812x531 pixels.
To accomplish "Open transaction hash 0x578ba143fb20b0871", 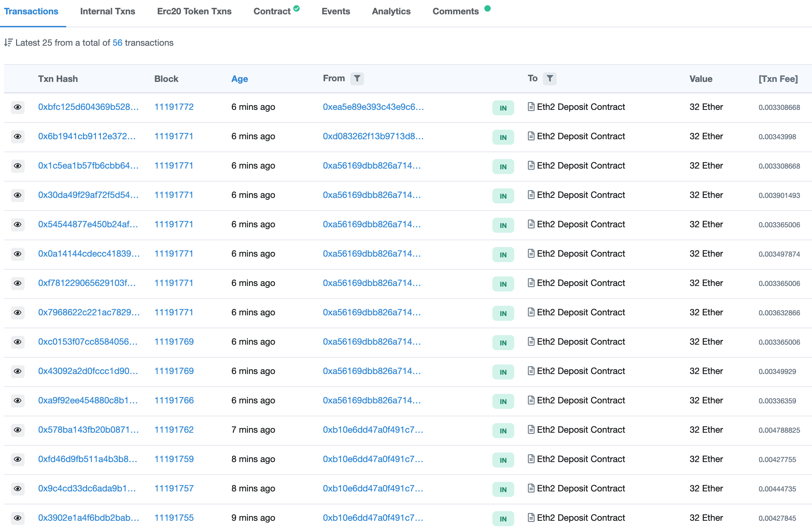I will (88, 430).
